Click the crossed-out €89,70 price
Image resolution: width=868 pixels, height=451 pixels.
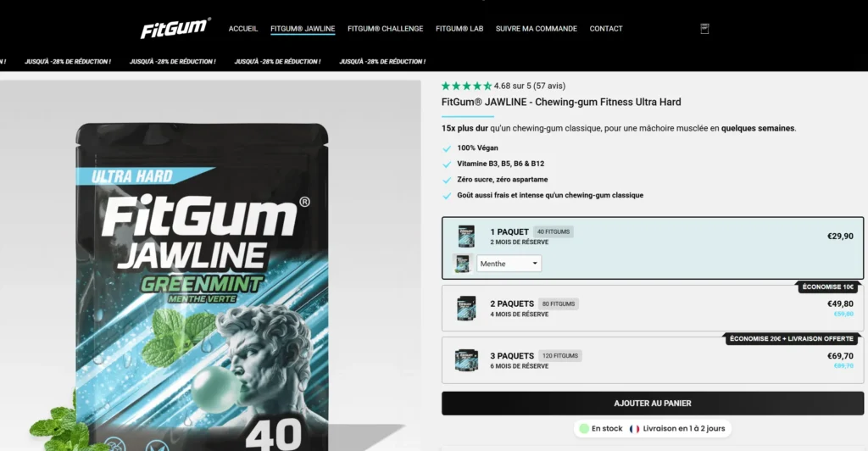[843, 365]
